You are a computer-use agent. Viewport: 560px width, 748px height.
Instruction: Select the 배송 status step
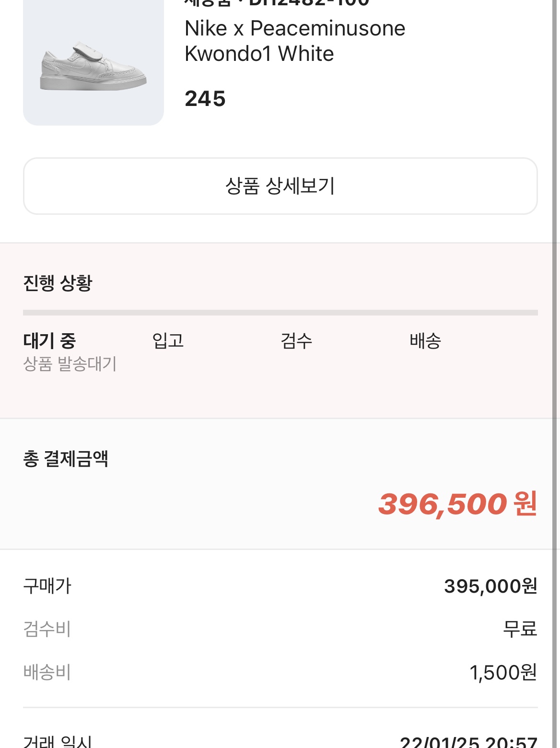pos(425,341)
